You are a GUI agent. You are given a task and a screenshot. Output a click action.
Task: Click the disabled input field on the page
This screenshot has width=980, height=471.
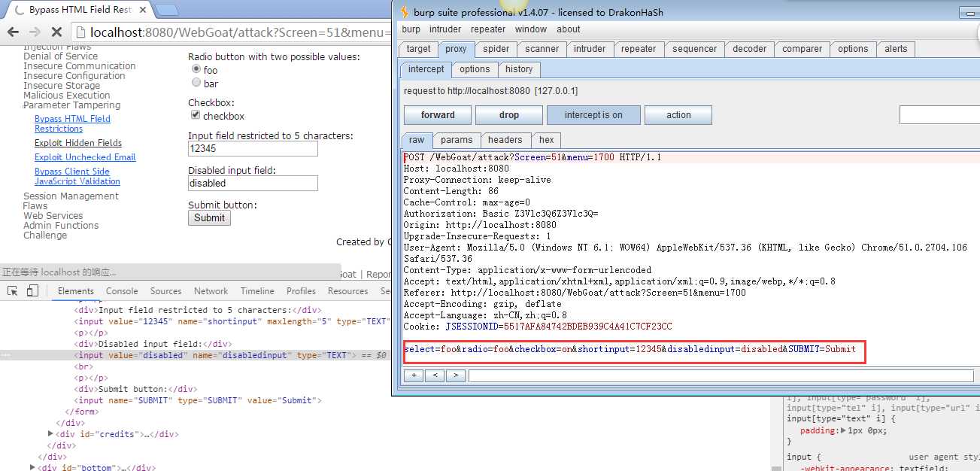(x=253, y=183)
